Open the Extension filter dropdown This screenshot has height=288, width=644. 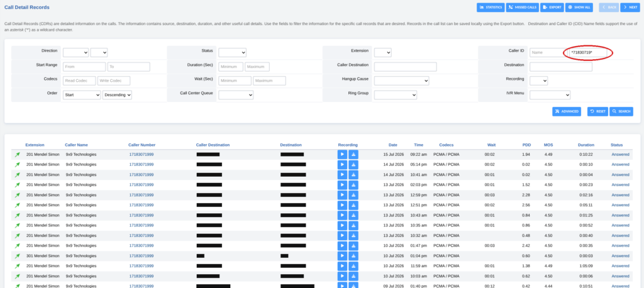point(383,52)
